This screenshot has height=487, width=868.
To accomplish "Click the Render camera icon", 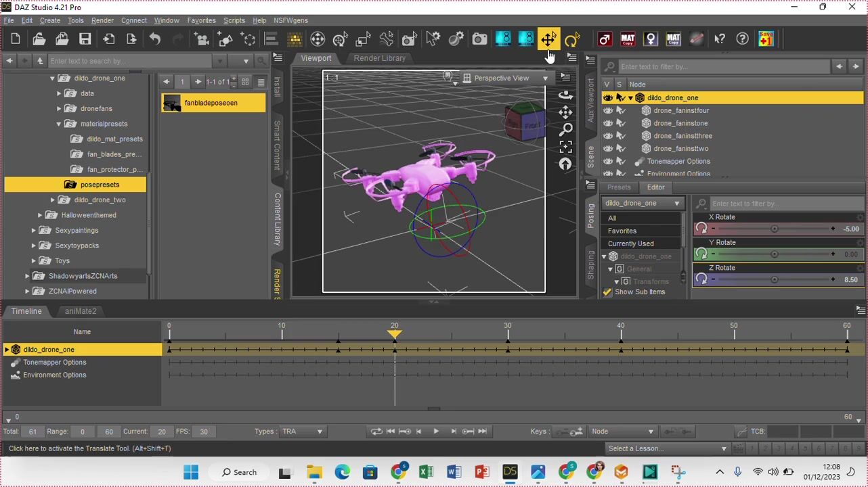I will point(479,39).
